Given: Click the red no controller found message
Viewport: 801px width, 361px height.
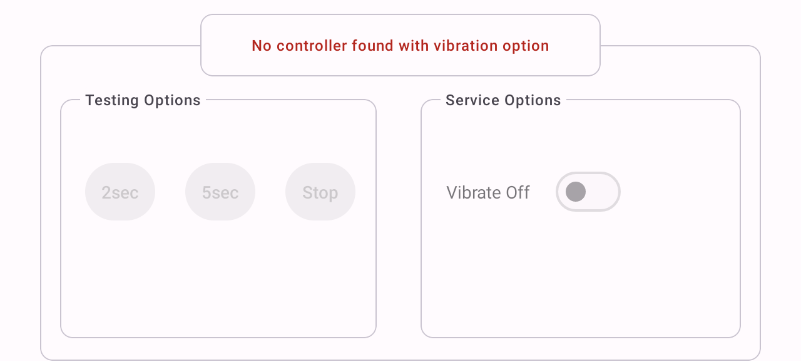Looking at the screenshot, I should 400,45.
